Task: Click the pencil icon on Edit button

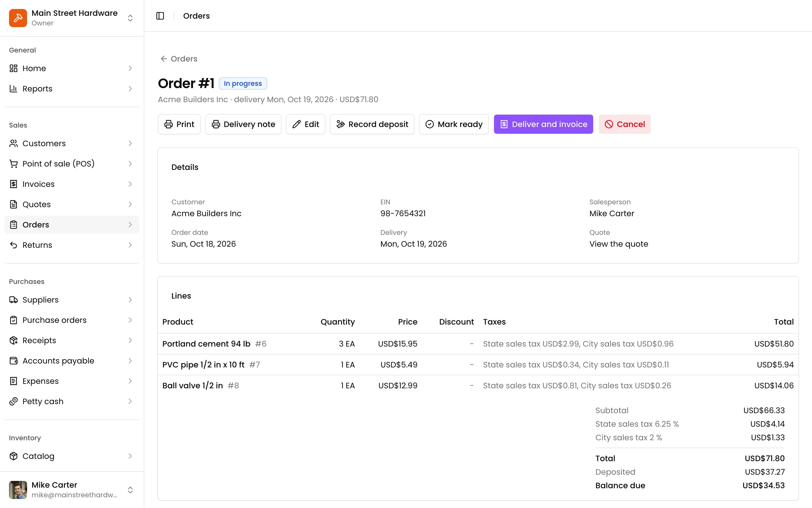Action: [x=296, y=124]
